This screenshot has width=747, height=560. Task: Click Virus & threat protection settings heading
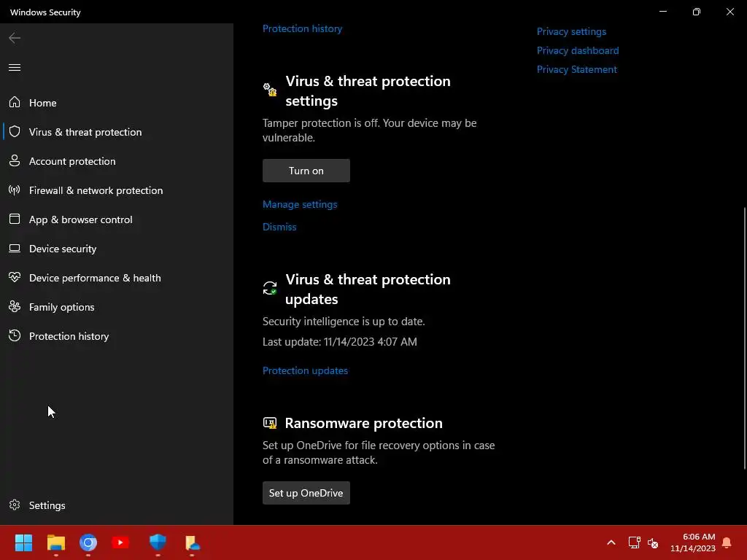point(368,91)
